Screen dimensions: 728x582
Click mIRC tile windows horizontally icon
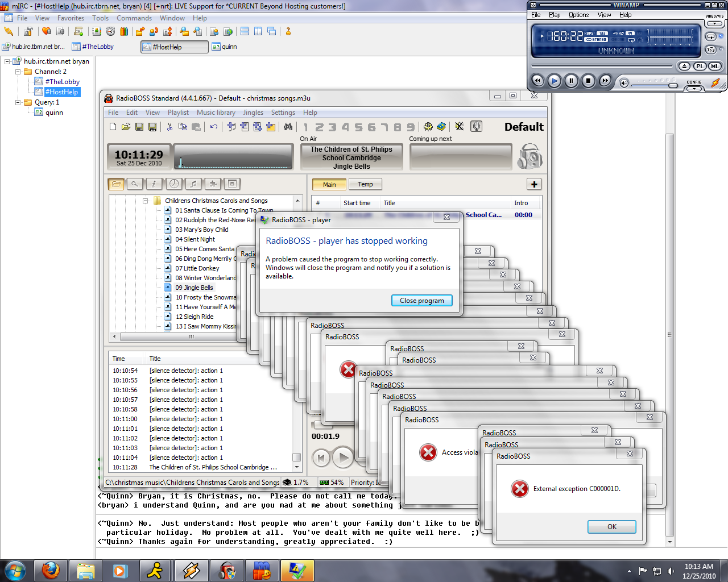(245, 31)
